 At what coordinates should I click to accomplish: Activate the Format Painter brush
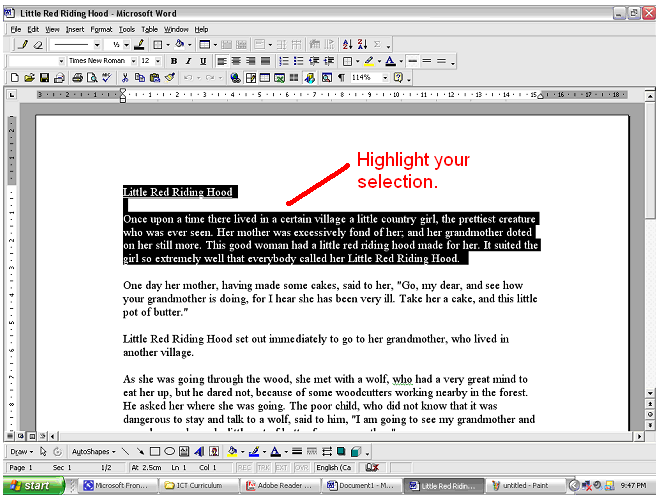170,78
